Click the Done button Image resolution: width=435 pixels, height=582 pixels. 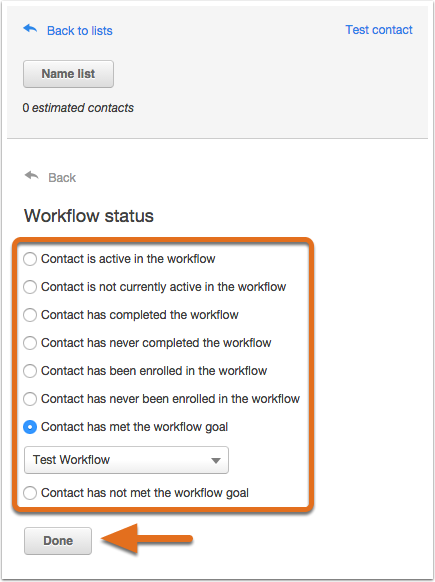tap(58, 541)
